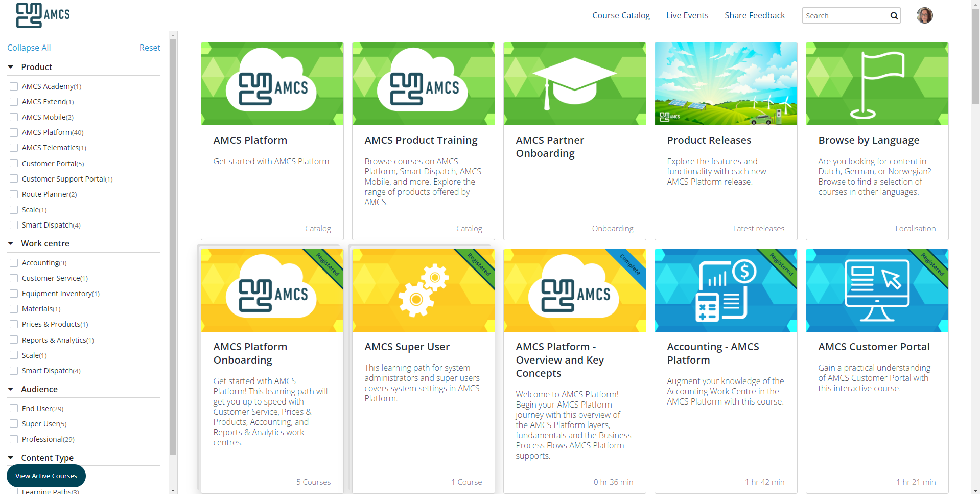Collapse the Product filter section
Screen dimensions: 980x494
11,67
